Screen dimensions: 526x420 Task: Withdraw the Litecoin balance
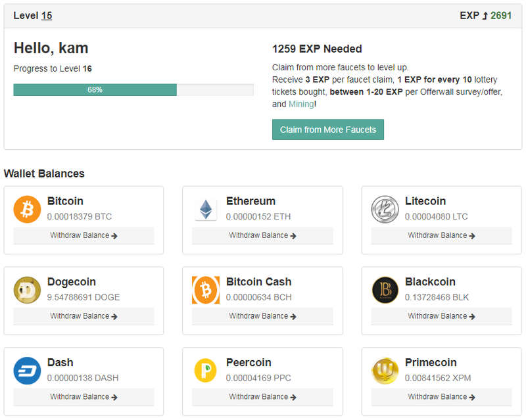click(441, 235)
